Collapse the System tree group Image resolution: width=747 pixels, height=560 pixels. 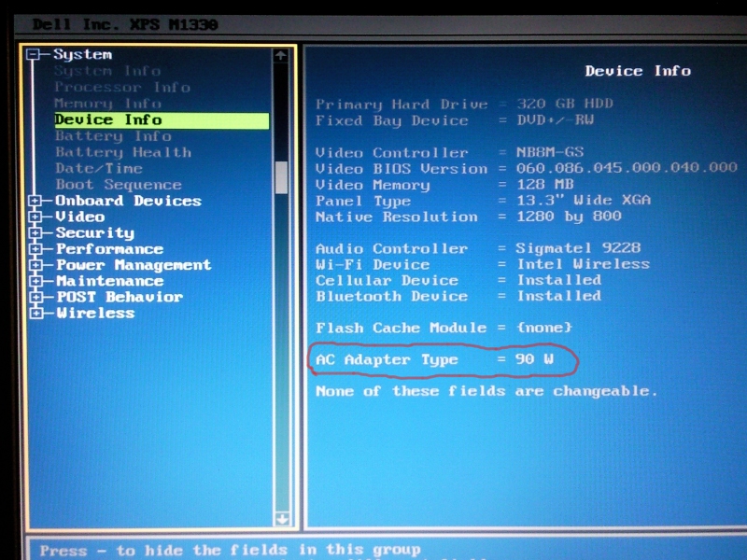pos(33,55)
